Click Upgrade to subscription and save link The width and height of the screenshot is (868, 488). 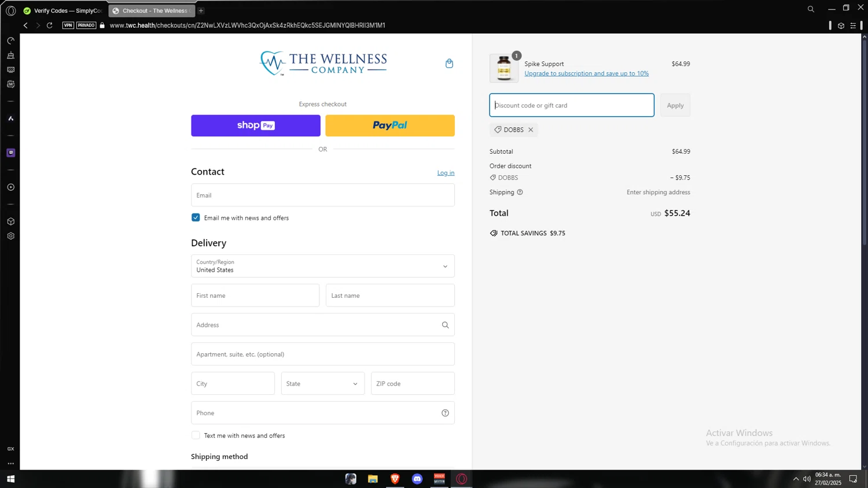click(586, 73)
